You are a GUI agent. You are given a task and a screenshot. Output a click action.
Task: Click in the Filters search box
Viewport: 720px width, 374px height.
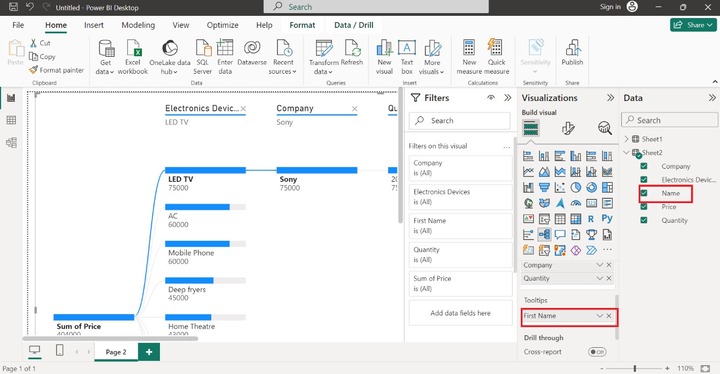pyautogui.click(x=460, y=120)
